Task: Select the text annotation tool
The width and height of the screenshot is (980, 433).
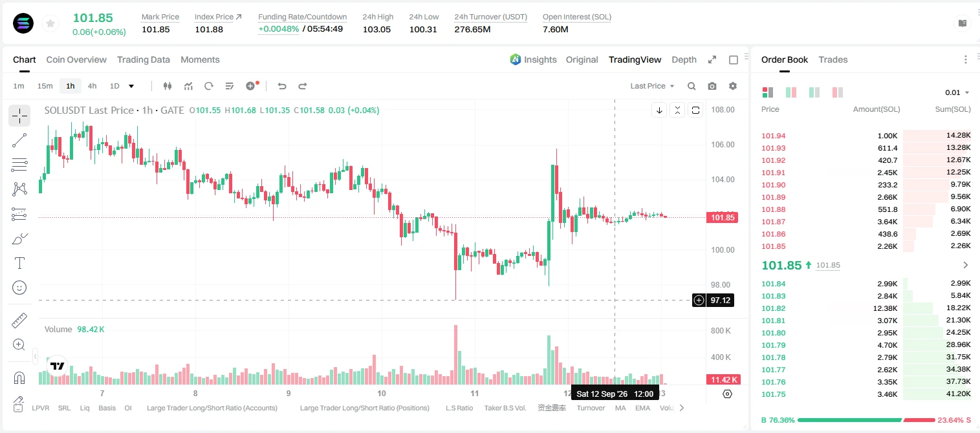Action: [x=19, y=263]
